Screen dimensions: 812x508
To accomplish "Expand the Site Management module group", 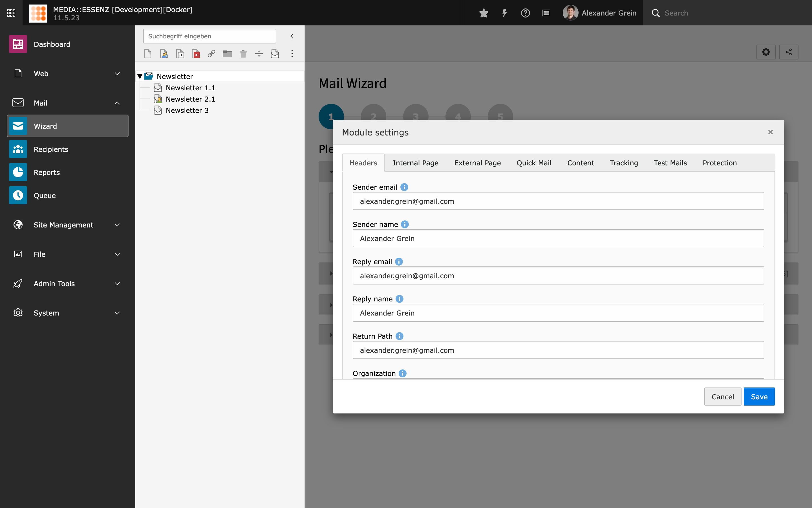I will (x=67, y=225).
